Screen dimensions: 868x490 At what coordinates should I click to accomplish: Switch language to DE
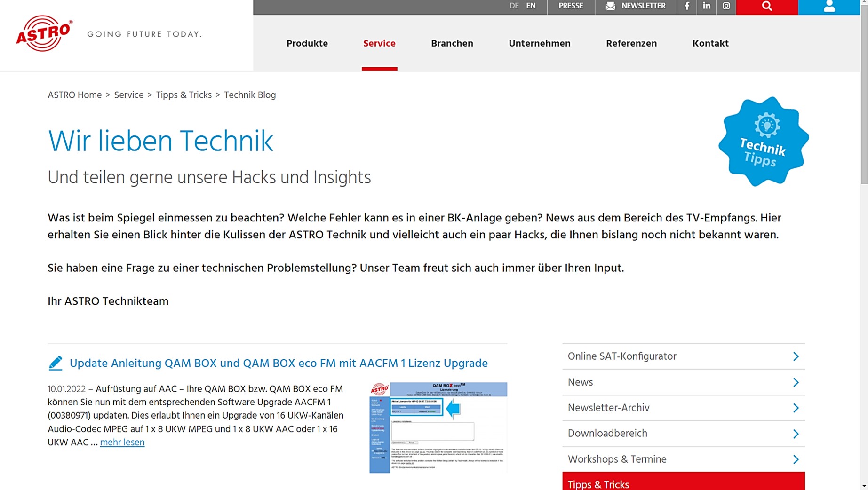pyautogui.click(x=514, y=6)
